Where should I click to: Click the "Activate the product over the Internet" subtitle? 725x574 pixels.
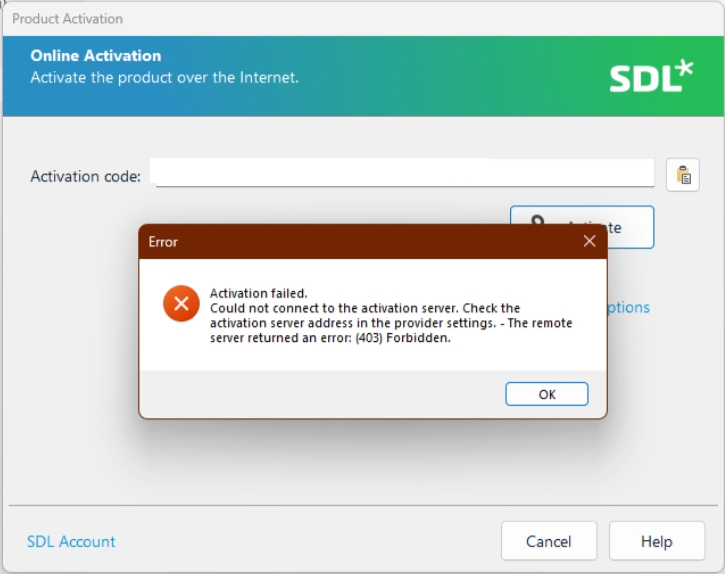click(164, 77)
